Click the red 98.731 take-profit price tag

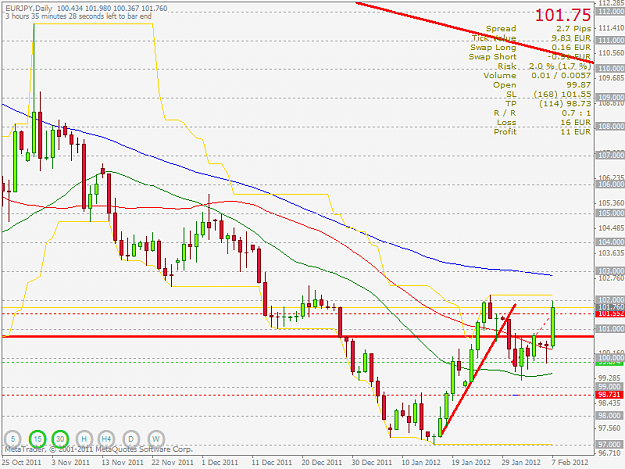tap(610, 395)
